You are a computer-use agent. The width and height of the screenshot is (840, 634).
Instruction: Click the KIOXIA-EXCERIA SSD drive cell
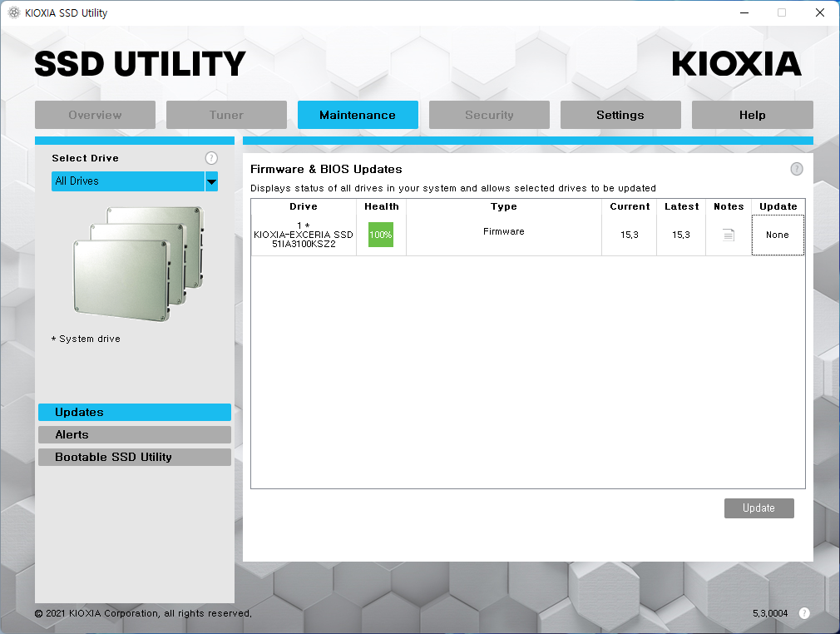point(304,235)
